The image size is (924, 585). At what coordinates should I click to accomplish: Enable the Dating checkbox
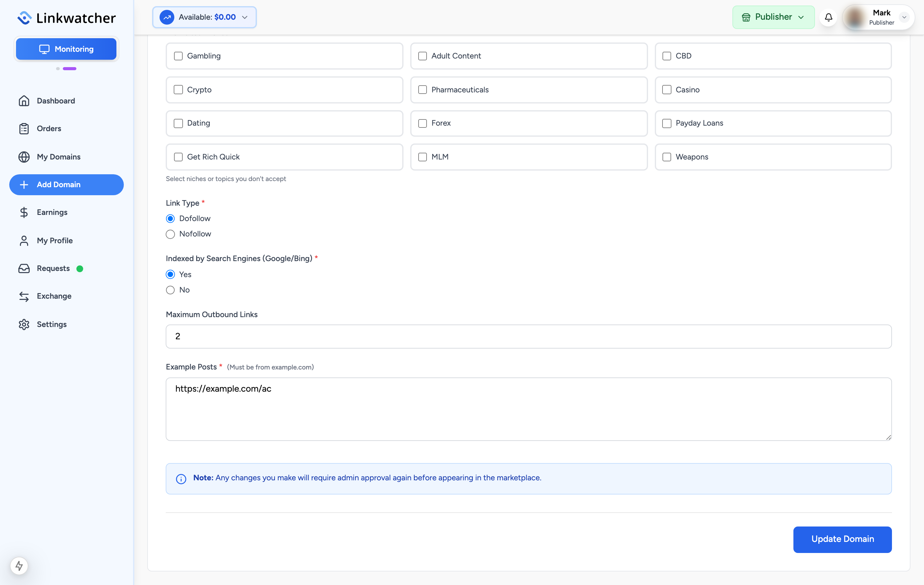click(x=178, y=123)
